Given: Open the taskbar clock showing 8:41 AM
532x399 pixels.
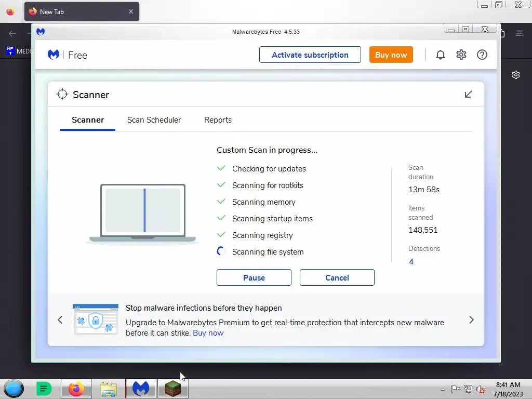Looking at the screenshot, I should click(508, 389).
